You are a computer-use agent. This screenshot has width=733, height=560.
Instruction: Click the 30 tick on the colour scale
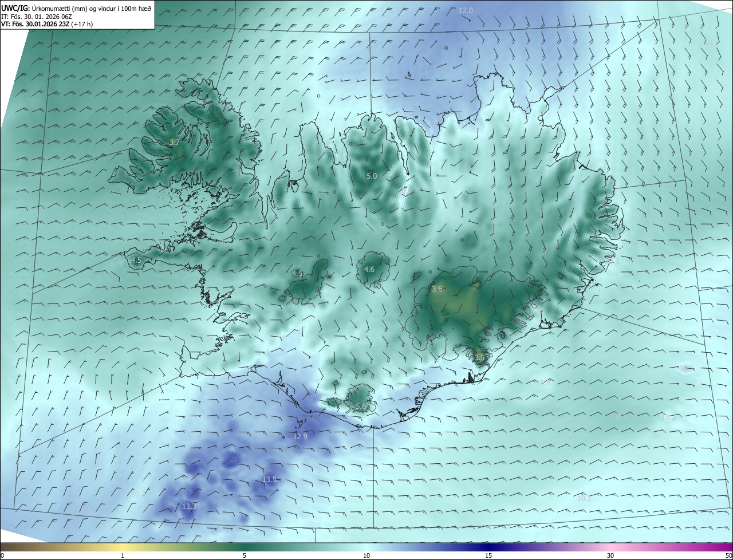click(610, 556)
